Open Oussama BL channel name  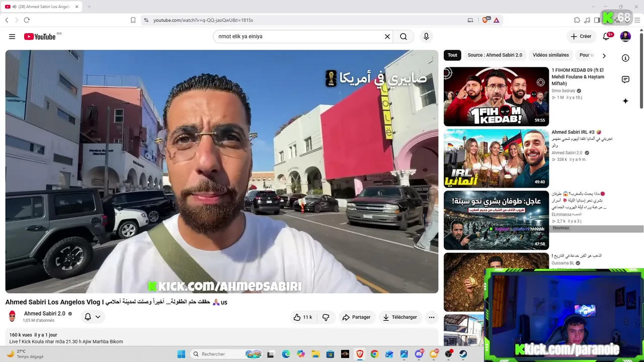click(x=563, y=263)
